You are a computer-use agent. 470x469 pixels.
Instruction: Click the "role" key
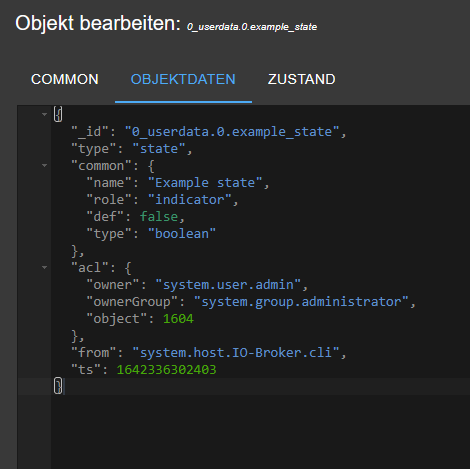(x=109, y=200)
